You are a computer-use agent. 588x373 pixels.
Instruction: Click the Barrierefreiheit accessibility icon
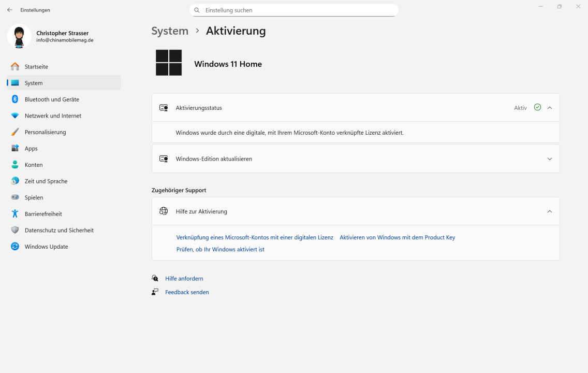pos(15,213)
